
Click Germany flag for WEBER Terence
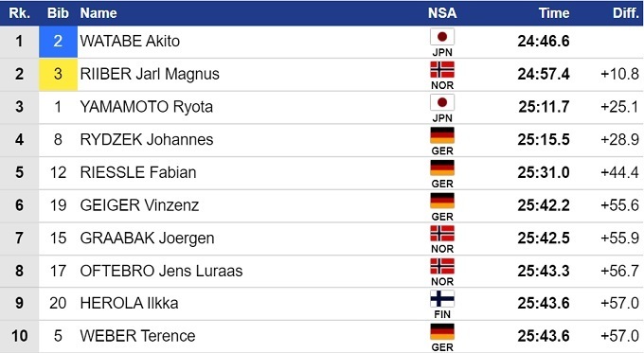pyautogui.click(x=442, y=331)
